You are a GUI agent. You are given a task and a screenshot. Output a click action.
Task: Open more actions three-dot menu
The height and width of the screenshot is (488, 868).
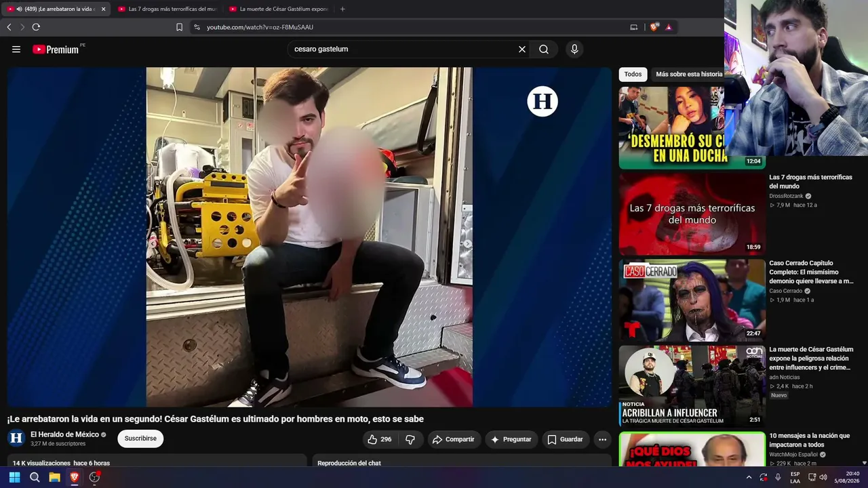click(x=602, y=439)
